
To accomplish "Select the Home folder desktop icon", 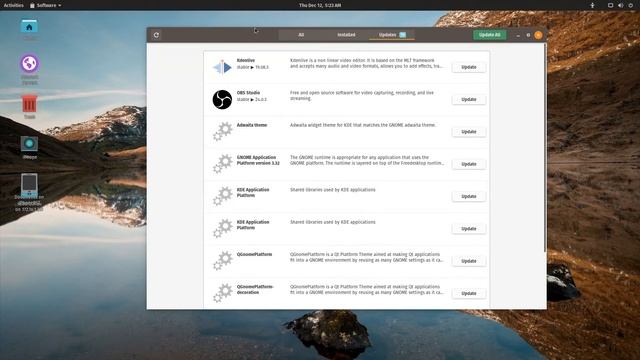I will [x=29, y=27].
